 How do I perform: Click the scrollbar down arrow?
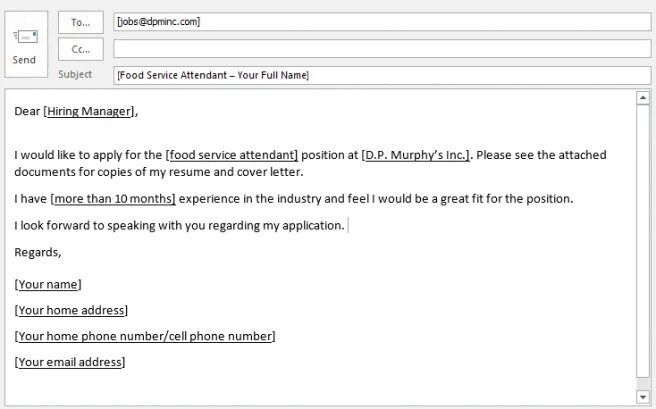pos(643,396)
